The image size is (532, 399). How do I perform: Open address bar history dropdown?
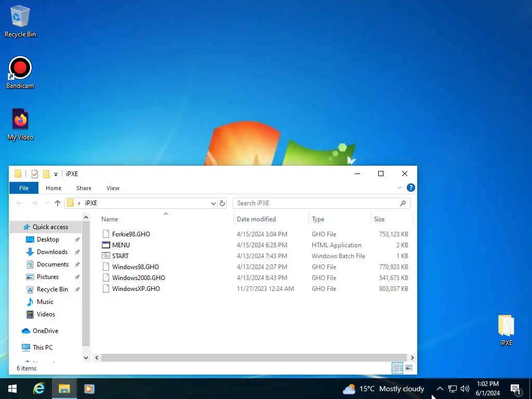[213, 203]
